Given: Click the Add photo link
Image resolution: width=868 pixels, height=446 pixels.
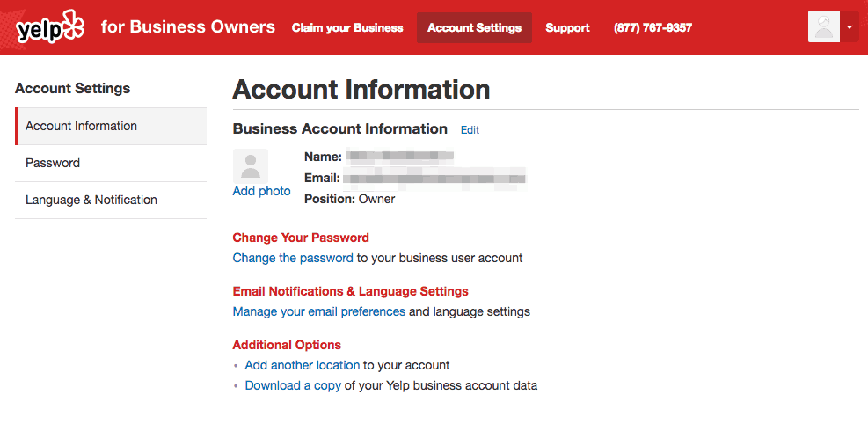Looking at the screenshot, I should [x=261, y=192].
